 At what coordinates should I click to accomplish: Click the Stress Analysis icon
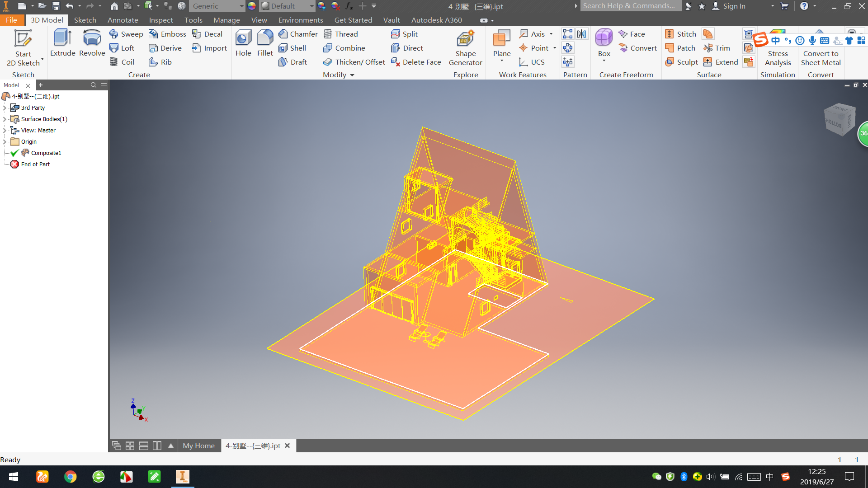click(778, 58)
